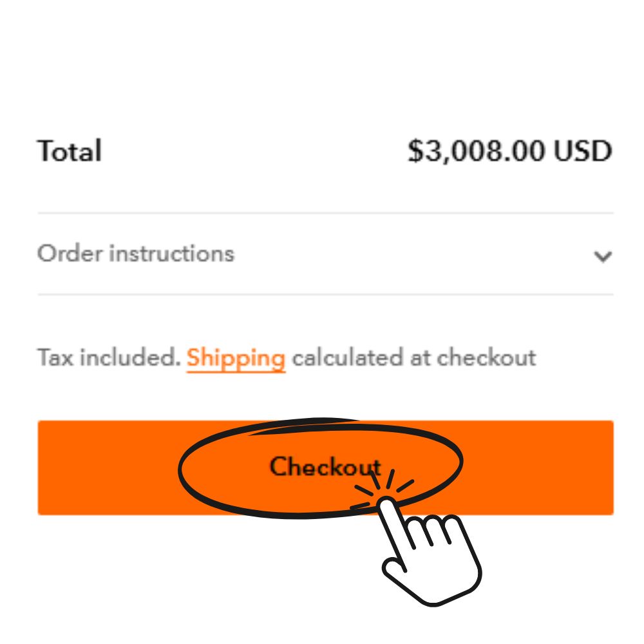Click the divider line below Total
This screenshot has height=644, width=644.
pos(325,213)
